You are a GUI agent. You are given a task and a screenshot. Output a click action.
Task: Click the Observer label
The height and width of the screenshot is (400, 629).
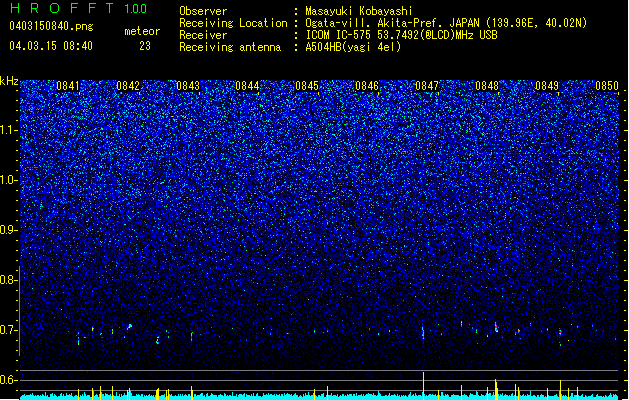(x=203, y=11)
